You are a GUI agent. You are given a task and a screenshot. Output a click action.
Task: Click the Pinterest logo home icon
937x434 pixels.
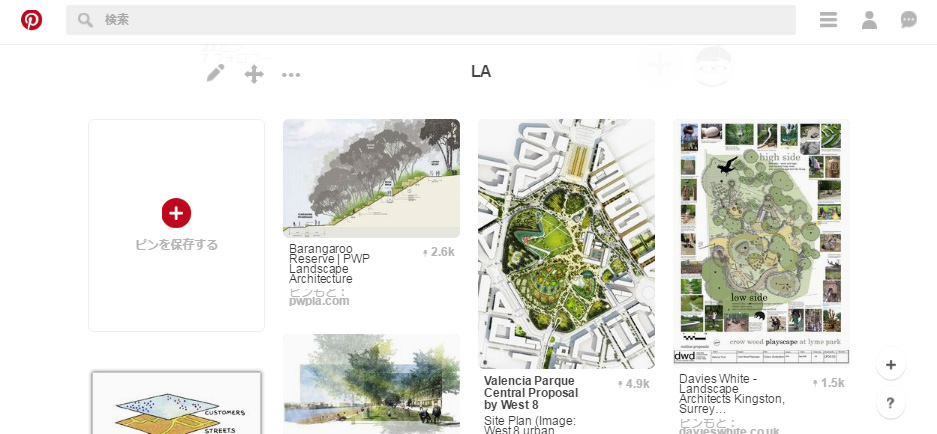point(31,20)
